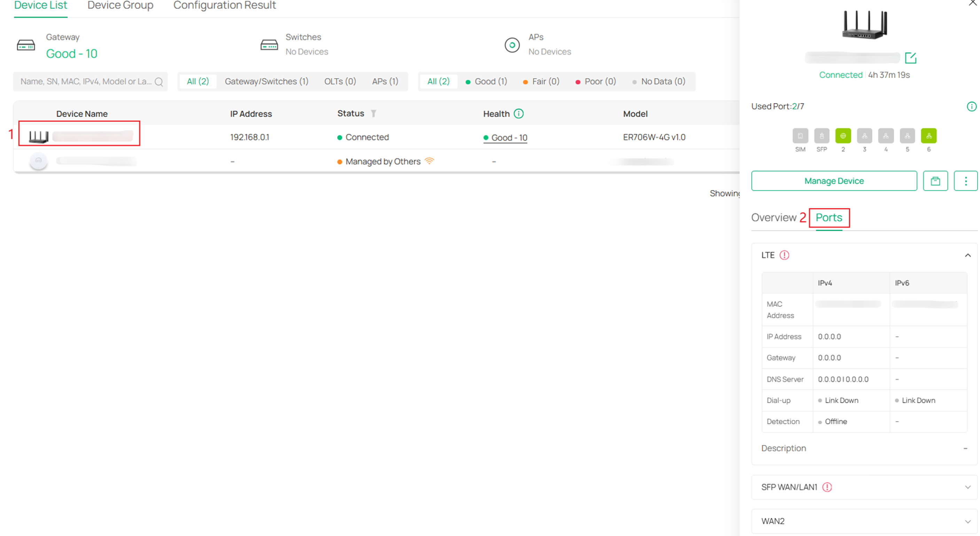The width and height of the screenshot is (980, 536).
Task: Open the Used Port info icon
Action: coord(971,107)
